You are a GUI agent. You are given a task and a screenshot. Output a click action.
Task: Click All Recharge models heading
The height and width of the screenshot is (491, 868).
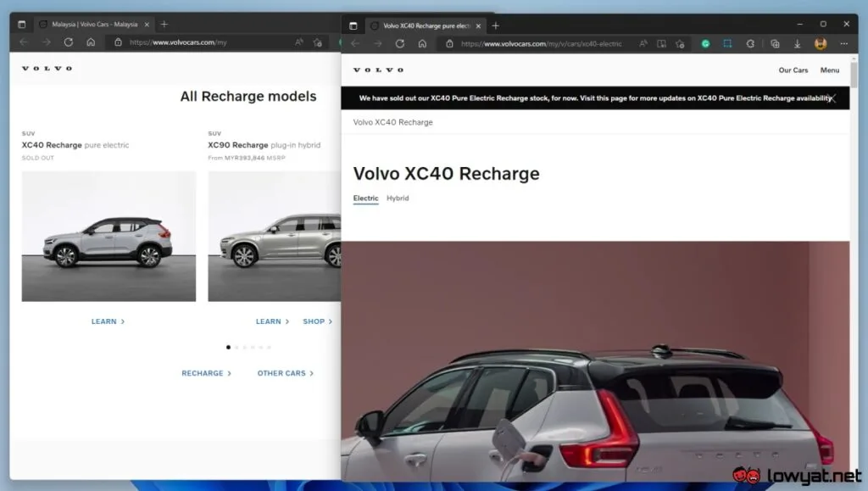coord(248,97)
